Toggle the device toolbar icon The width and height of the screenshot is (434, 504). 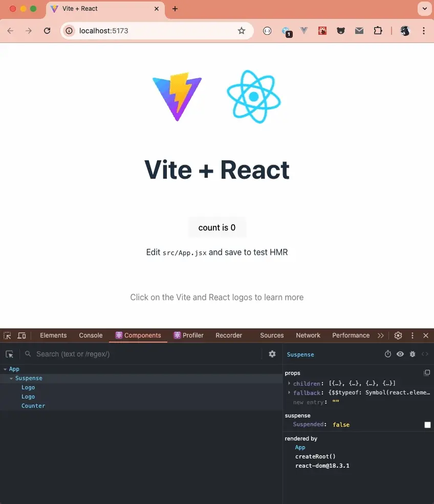tap(21, 336)
